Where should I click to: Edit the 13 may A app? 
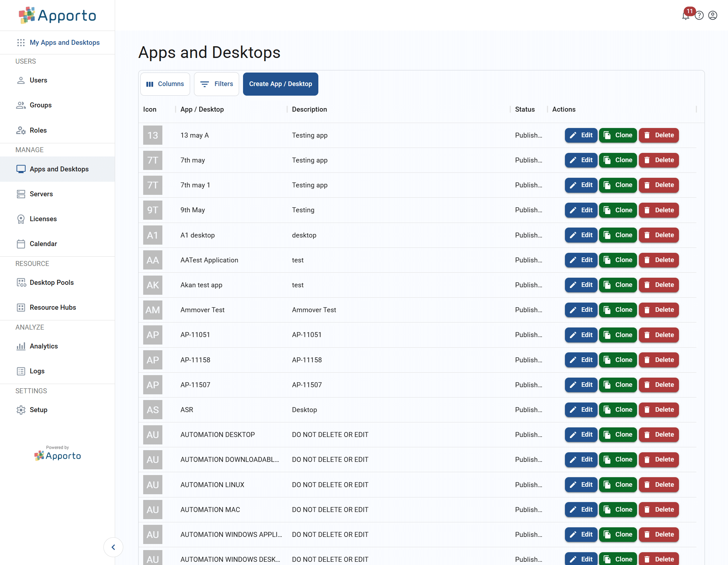581,135
